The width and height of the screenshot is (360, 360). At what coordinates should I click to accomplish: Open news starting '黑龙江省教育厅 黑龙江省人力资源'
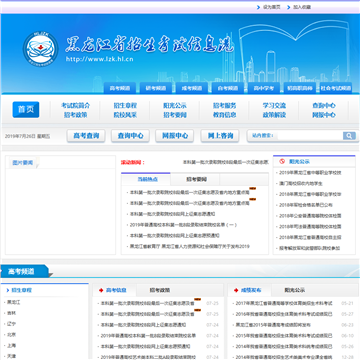tap(190, 246)
